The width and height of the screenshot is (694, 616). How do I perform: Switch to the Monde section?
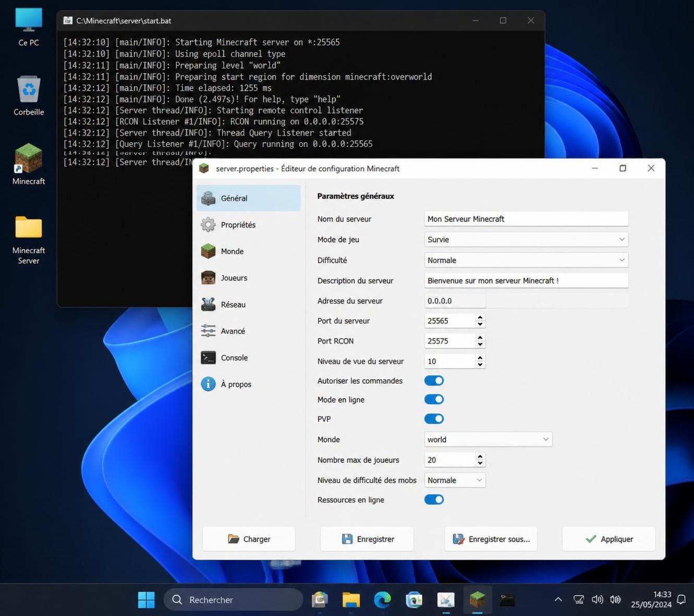248,251
